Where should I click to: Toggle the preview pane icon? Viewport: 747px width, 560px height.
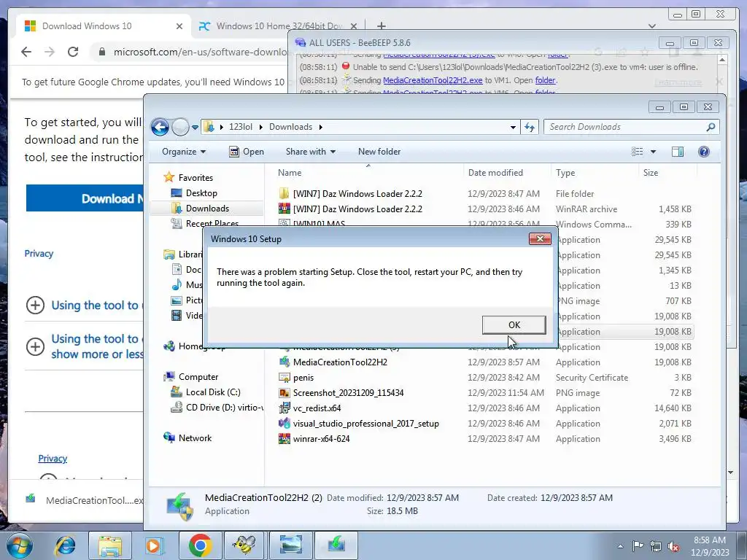coord(678,152)
